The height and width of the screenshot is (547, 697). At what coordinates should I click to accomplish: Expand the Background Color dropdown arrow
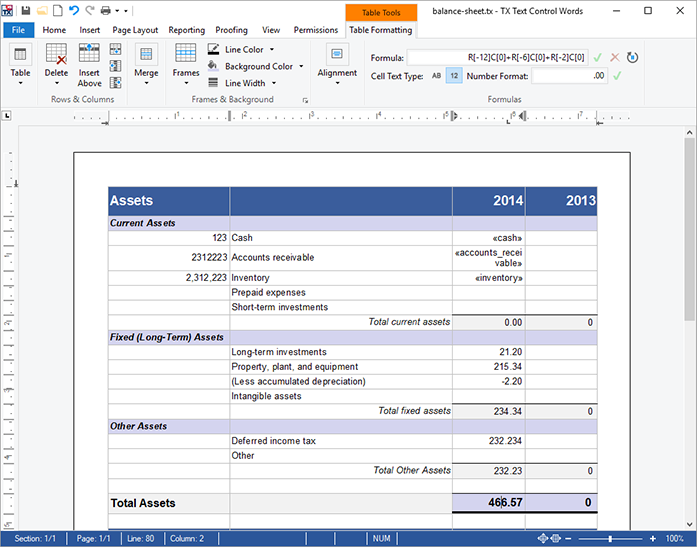pos(301,66)
